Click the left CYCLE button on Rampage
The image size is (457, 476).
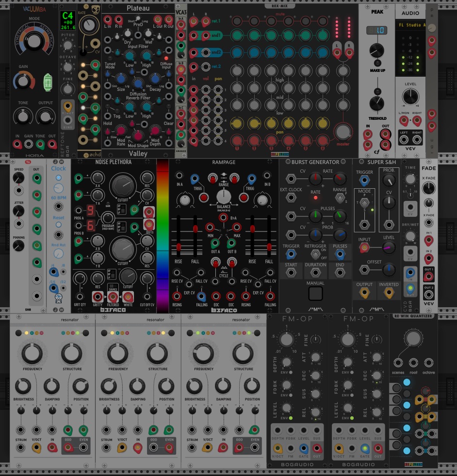(215, 263)
